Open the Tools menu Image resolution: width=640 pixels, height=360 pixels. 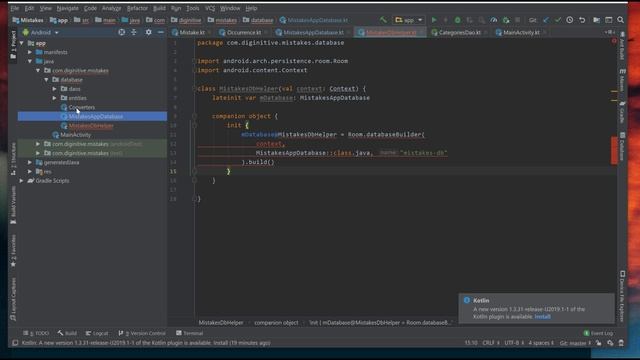click(x=193, y=8)
